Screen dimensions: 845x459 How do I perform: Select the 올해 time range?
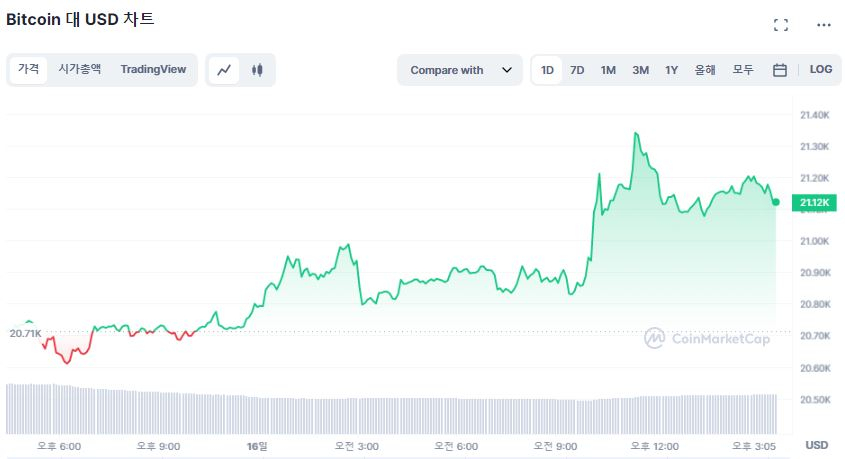pyautogui.click(x=705, y=70)
